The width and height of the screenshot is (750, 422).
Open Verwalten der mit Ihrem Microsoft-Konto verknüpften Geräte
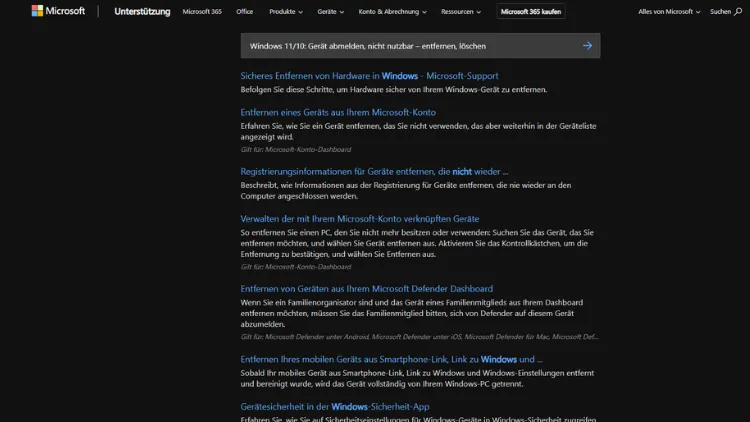coord(360,219)
